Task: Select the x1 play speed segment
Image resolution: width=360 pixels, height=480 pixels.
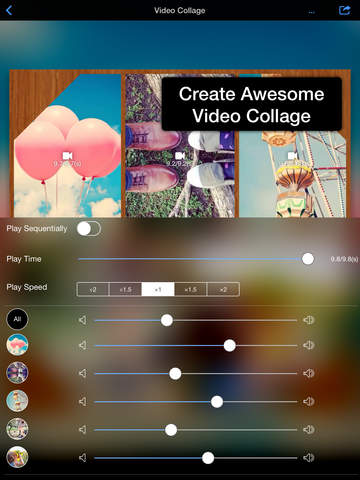Action: [x=158, y=289]
